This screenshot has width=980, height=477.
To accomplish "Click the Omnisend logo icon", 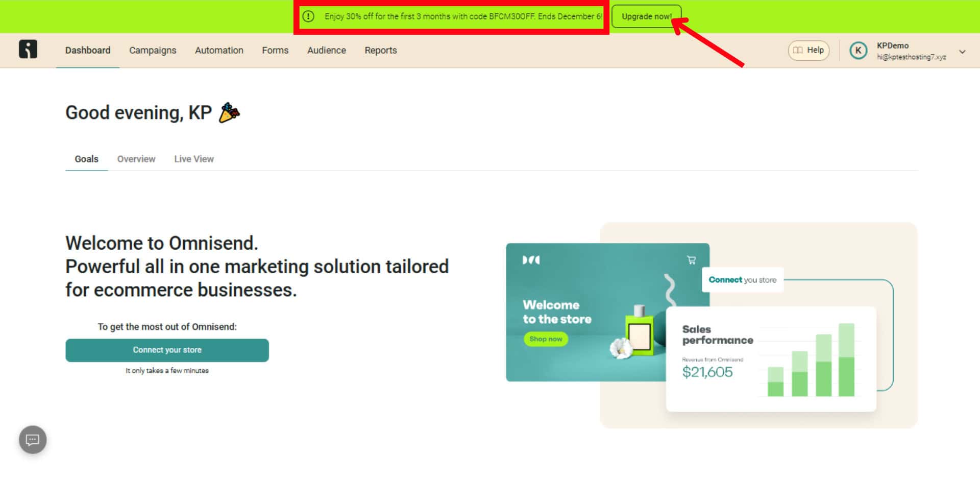I will (28, 50).
